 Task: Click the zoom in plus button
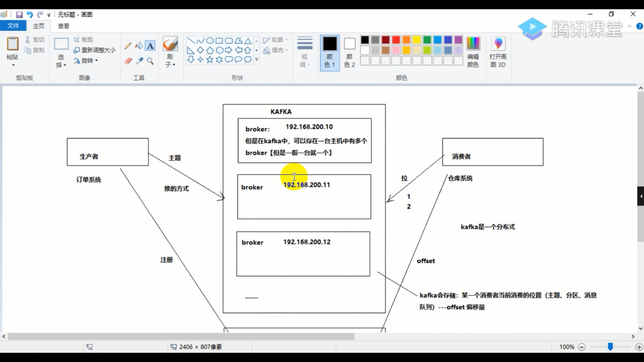coord(639,347)
